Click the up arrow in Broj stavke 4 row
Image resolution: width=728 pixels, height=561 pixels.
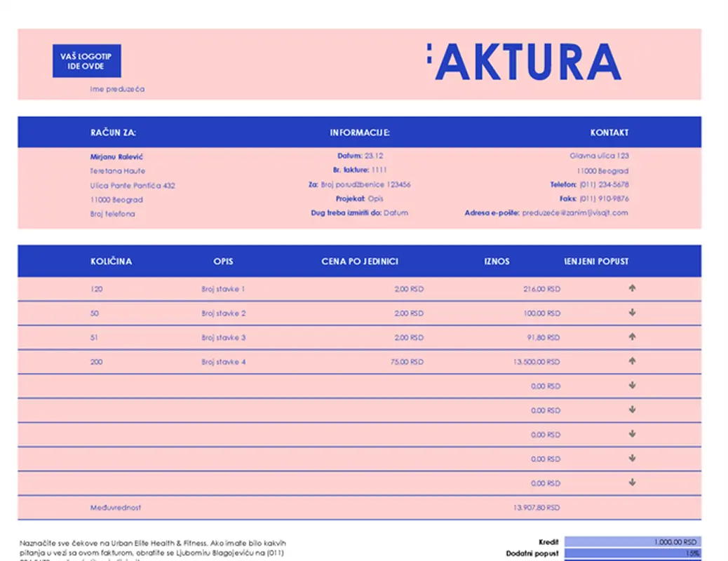coord(632,361)
